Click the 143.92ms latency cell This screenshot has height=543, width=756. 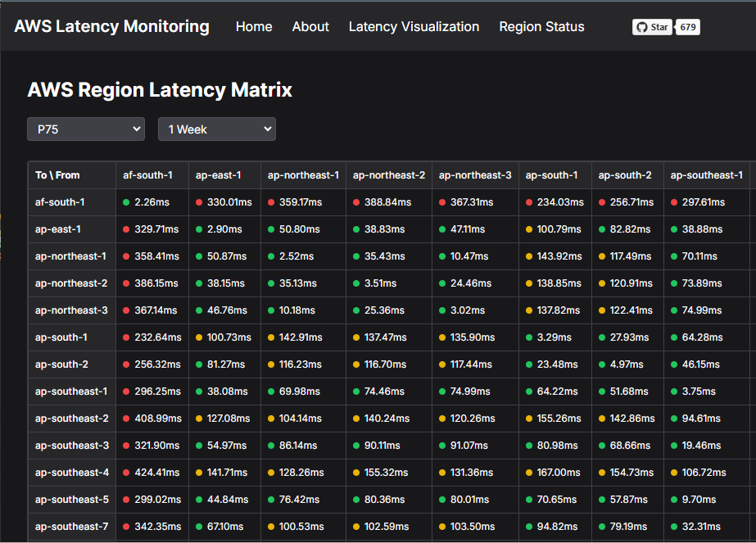click(555, 256)
